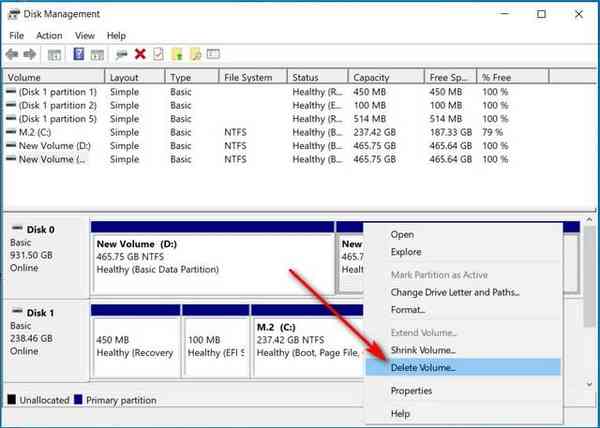Open the View menu
The image size is (600, 428).
tap(87, 35)
